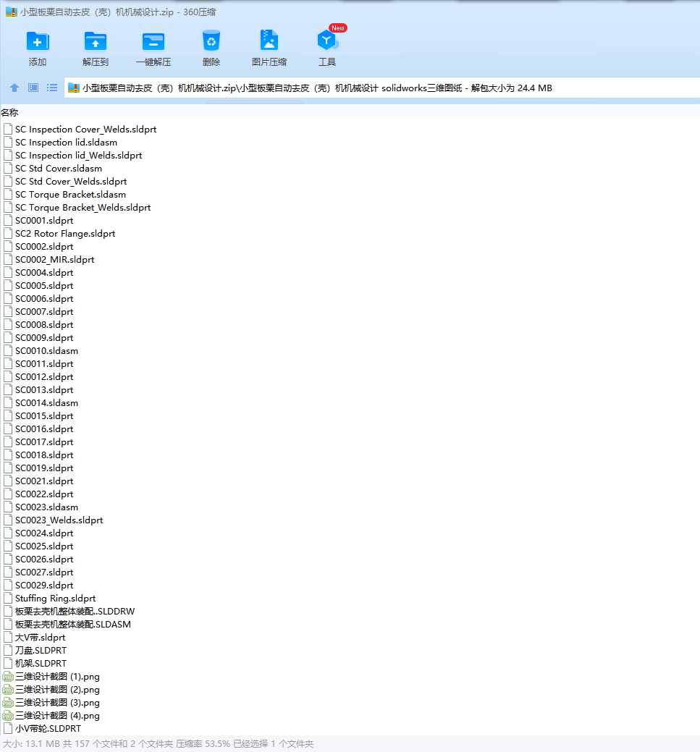Click the 添加 (Add) toolbar icon
700x752 pixels.
pos(38,41)
